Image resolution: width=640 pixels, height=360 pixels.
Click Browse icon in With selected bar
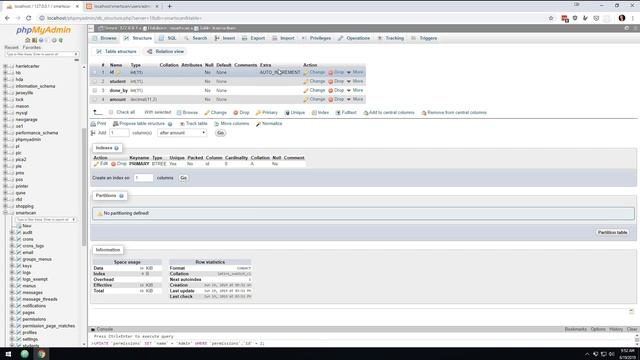pyautogui.click(x=179, y=113)
